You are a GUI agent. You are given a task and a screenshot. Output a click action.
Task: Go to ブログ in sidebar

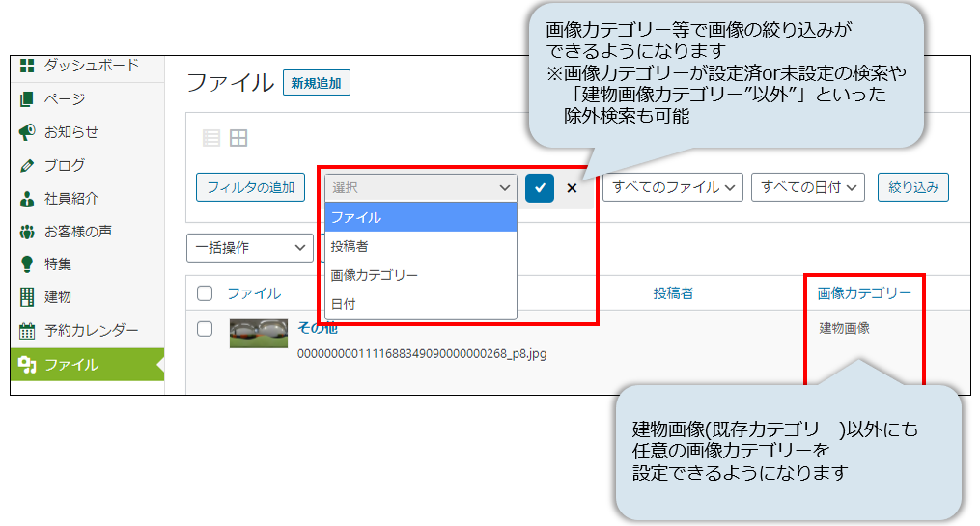coord(64,165)
